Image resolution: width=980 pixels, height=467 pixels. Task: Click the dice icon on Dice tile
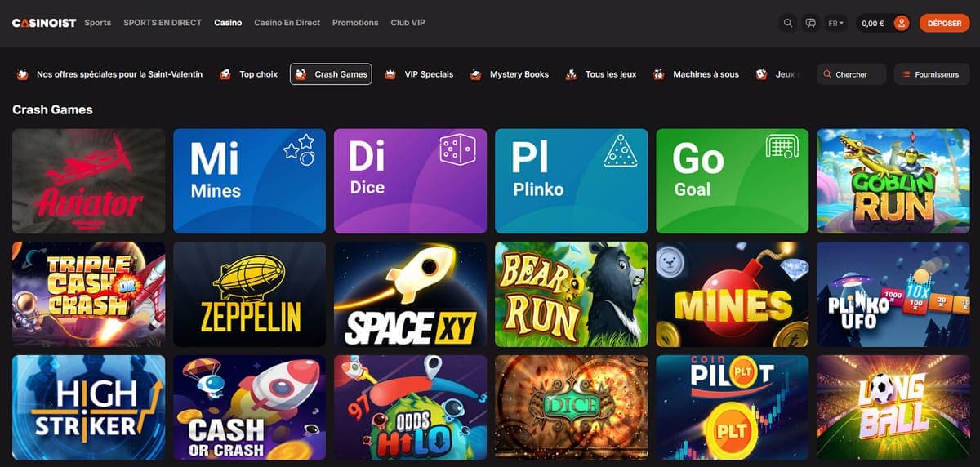[x=457, y=149]
